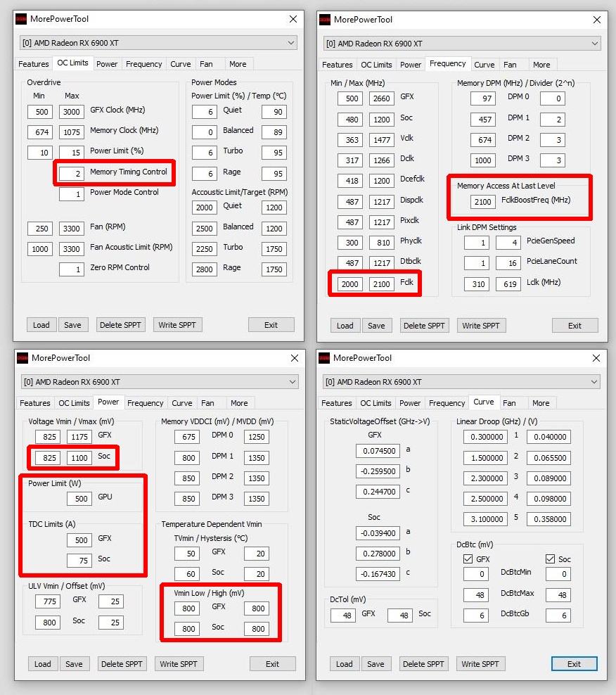The image size is (616, 695).
Task: Switch to Features tab in OC Limits window
Action: pos(34,64)
